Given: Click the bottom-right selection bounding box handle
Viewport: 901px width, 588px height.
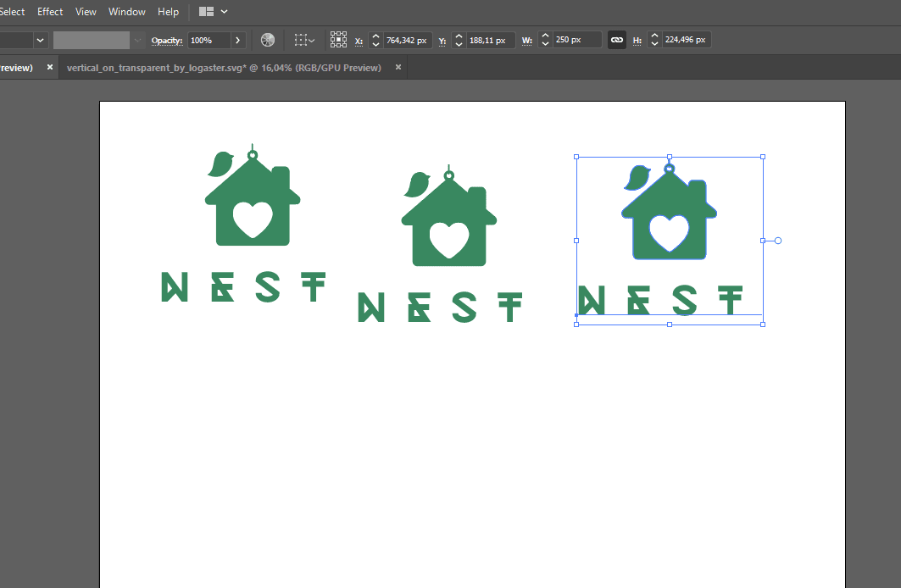Looking at the screenshot, I should coord(763,325).
